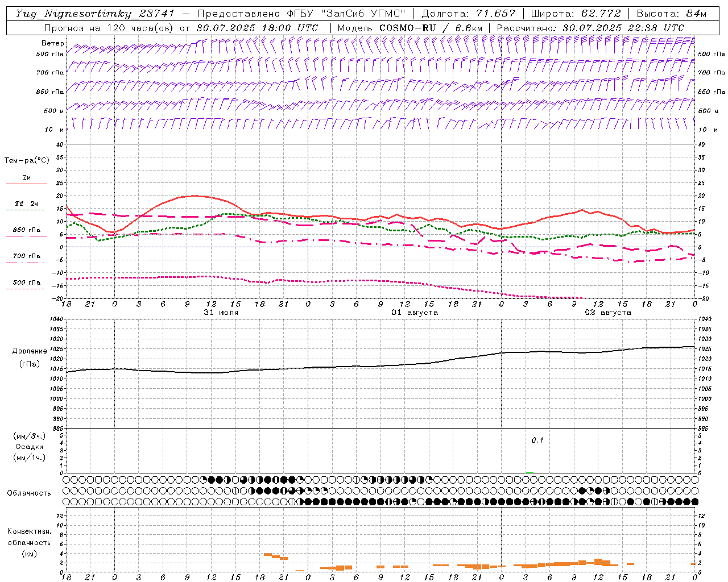Click the Td 2м dew point legend
Screen dimensions: 728x582
pyautogui.click(x=26, y=203)
